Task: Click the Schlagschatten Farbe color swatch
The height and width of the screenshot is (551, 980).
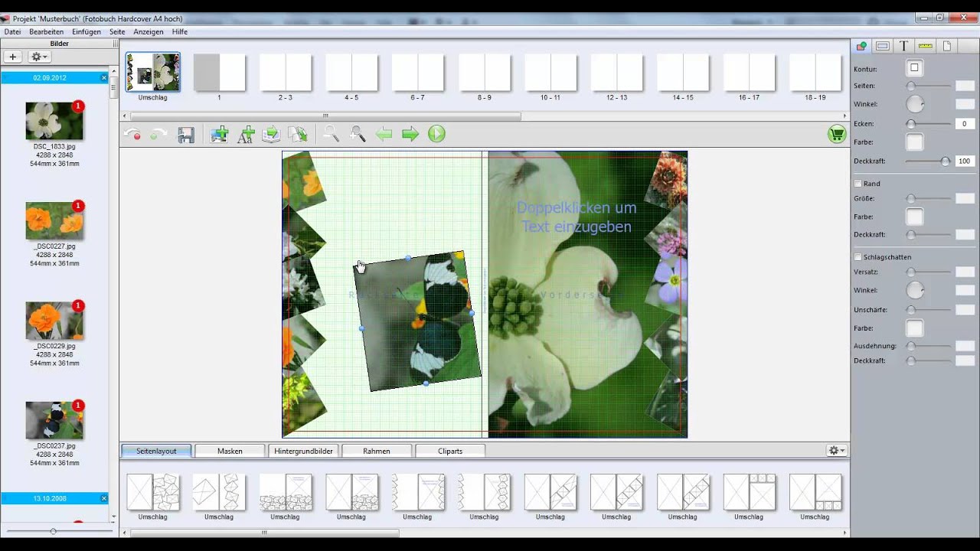Action: [x=914, y=328]
